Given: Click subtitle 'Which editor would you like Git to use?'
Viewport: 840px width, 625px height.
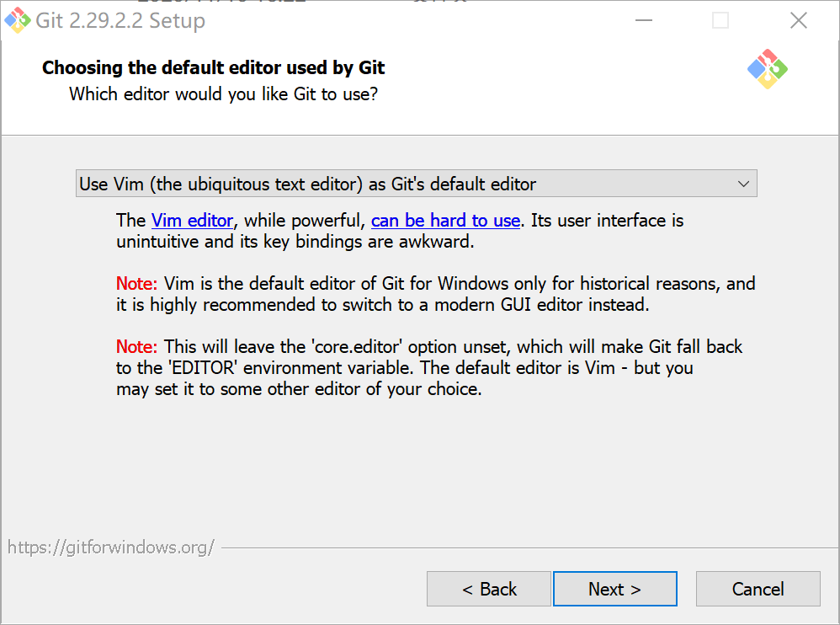Looking at the screenshot, I should click(x=223, y=93).
